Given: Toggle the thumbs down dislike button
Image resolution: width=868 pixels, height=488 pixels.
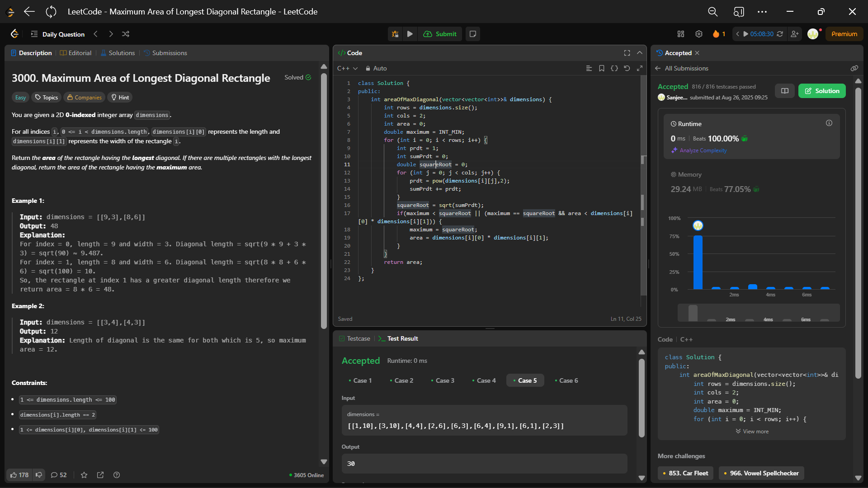Looking at the screenshot, I should pyautogui.click(x=39, y=475).
